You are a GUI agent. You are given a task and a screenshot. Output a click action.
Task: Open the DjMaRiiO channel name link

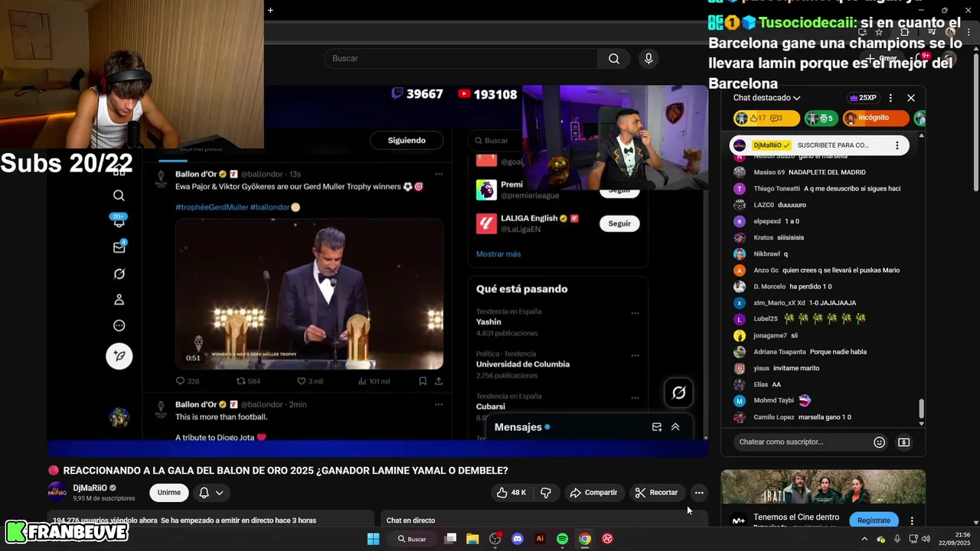pos(90,488)
